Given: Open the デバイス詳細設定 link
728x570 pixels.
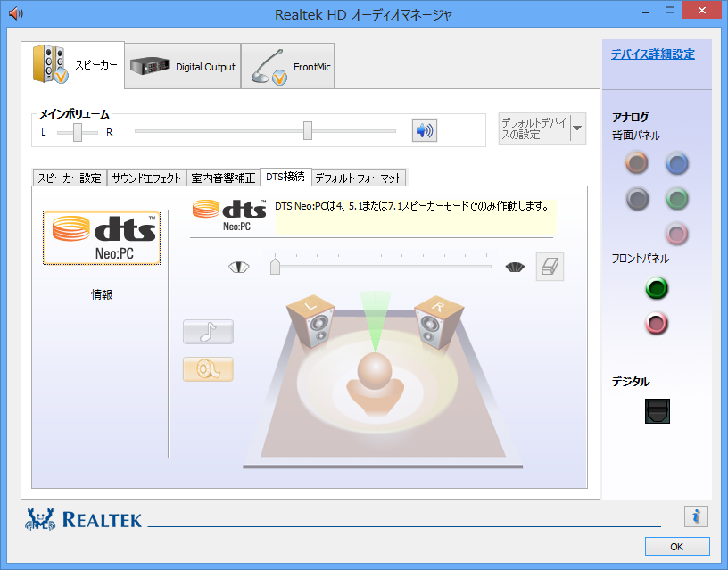Looking at the screenshot, I should click(653, 54).
